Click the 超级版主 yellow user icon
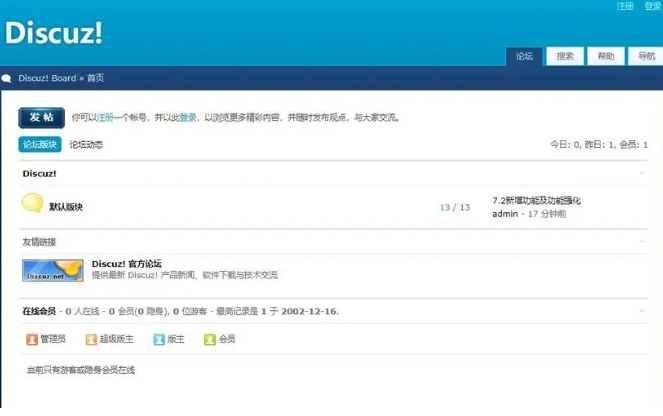The image size is (663, 416). coord(91,339)
